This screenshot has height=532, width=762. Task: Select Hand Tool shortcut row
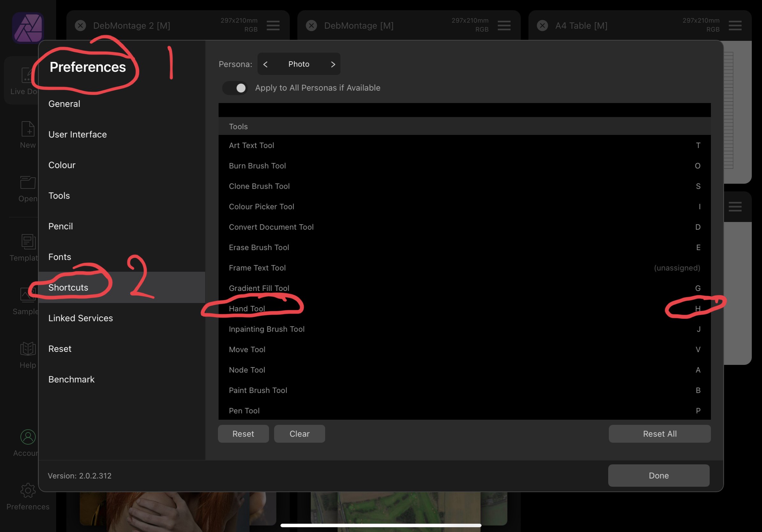(464, 308)
